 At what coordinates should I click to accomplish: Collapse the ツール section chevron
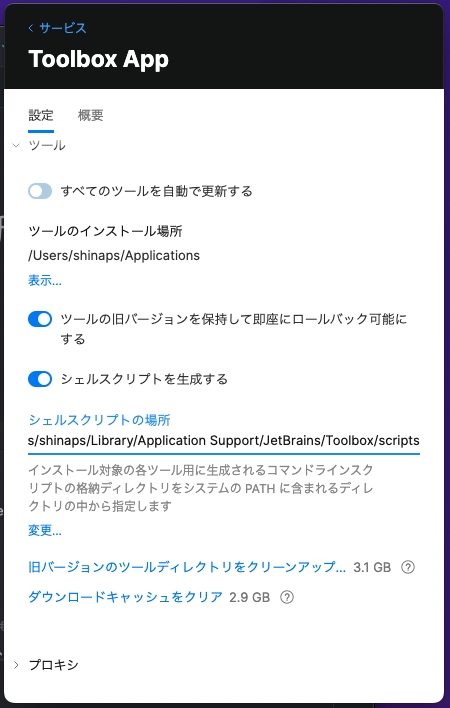16,145
